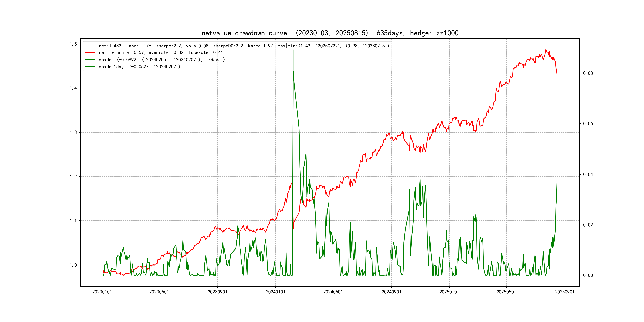Viewport: 644px width, 322px height.
Task: Click the green maxdd legend line sample
Action: pos(90,60)
